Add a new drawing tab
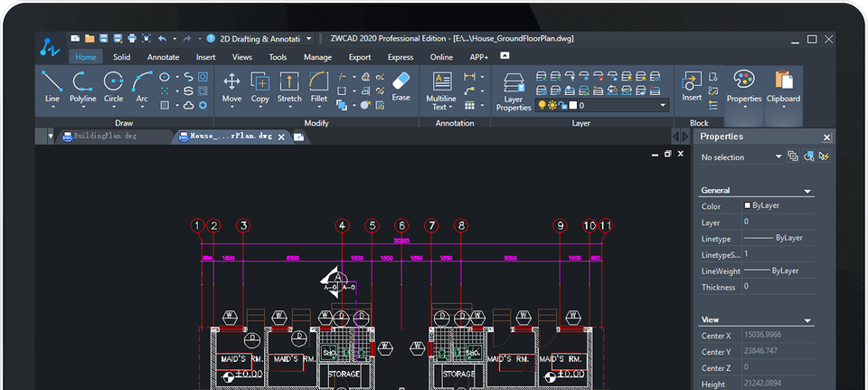Image resolution: width=868 pixels, height=390 pixels. (x=298, y=137)
